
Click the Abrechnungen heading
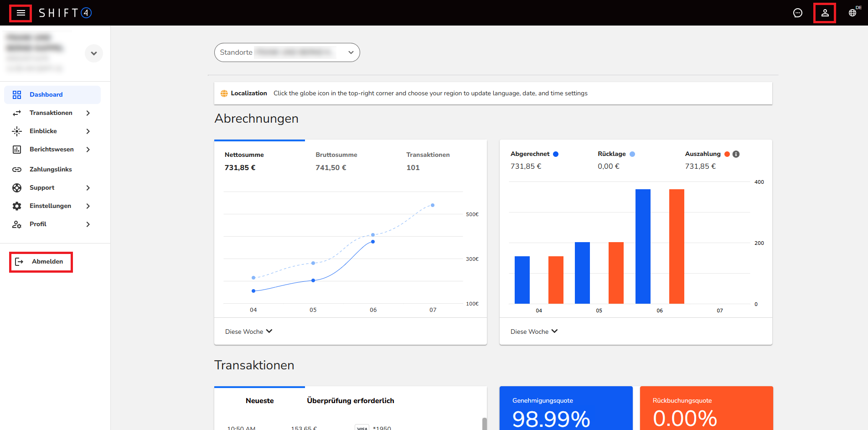(x=257, y=119)
